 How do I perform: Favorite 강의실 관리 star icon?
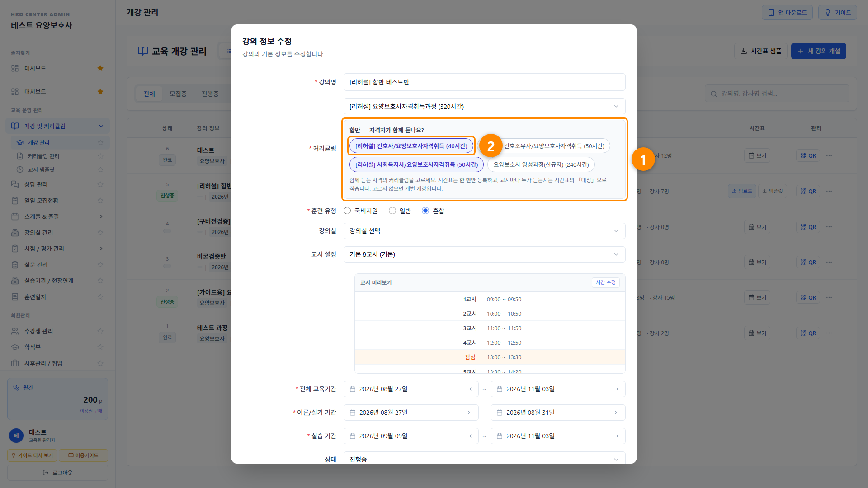[x=100, y=233]
